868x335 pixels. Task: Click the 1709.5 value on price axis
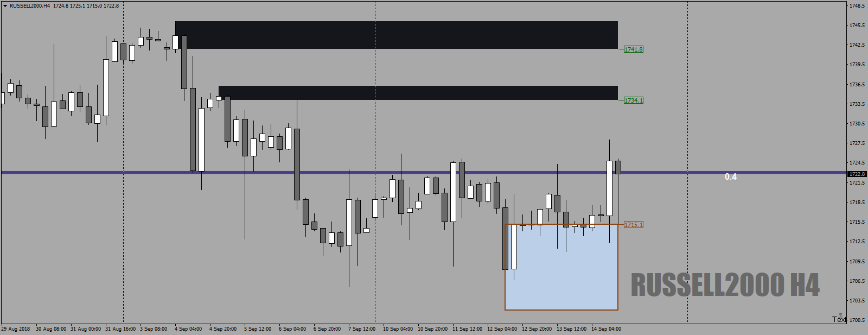pyautogui.click(x=857, y=261)
